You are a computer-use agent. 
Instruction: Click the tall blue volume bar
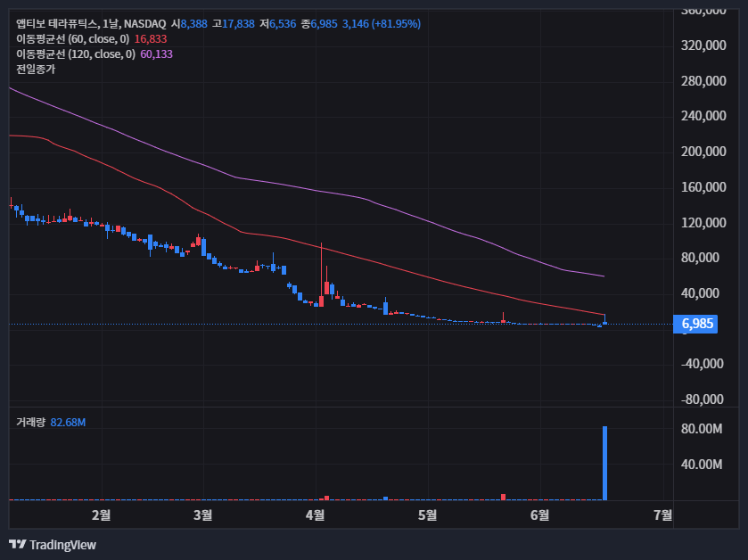click(604, 463)
